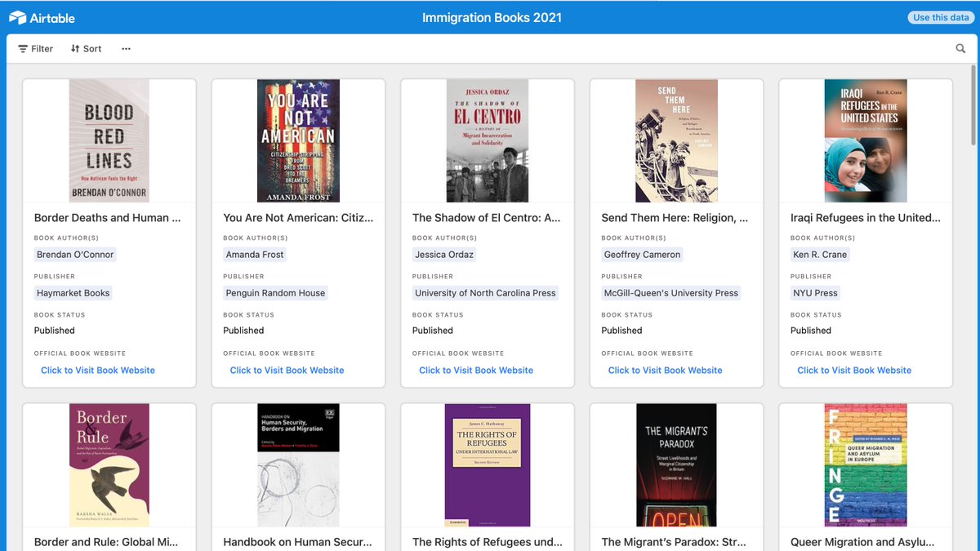
Task: Open the You Are Not American cover
Action: click(x=298, y=140)
